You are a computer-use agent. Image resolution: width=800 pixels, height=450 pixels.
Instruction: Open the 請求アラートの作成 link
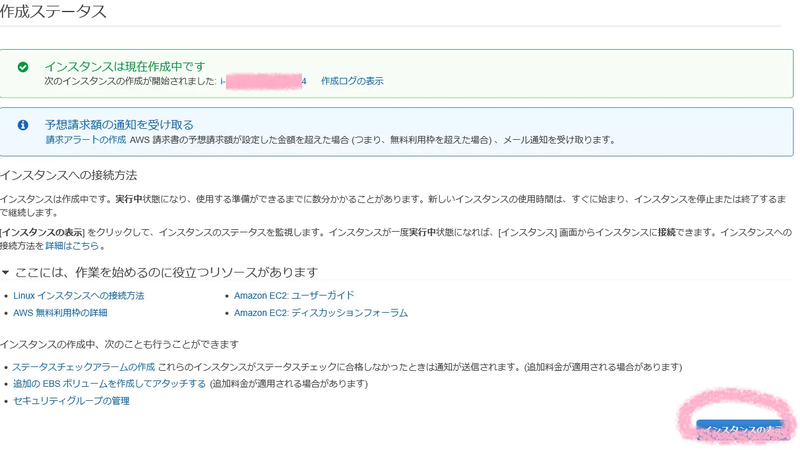pos(86,140)
